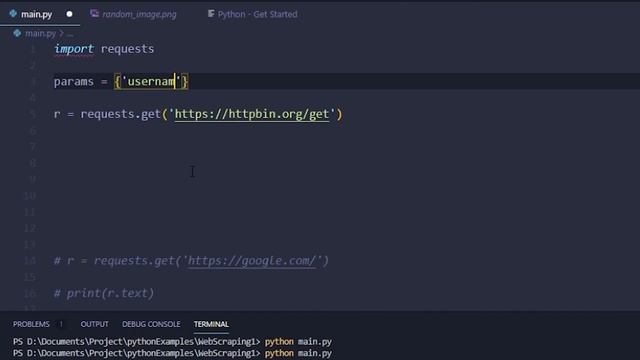Screen dimensions: 640x360
Task: Expand the breadcrumb chevron after main.py
Action: tap(62, 33)
